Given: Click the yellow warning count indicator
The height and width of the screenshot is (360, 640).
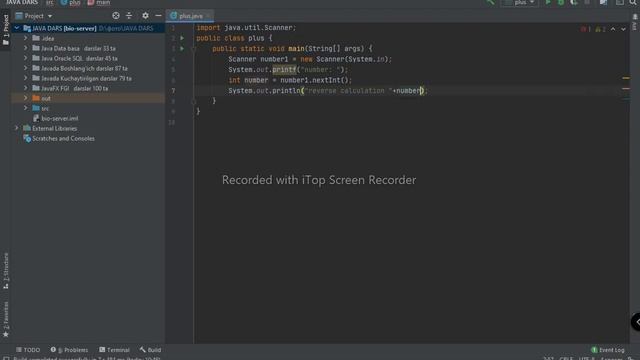Looking at the screenshot, I should coord(600,29).
